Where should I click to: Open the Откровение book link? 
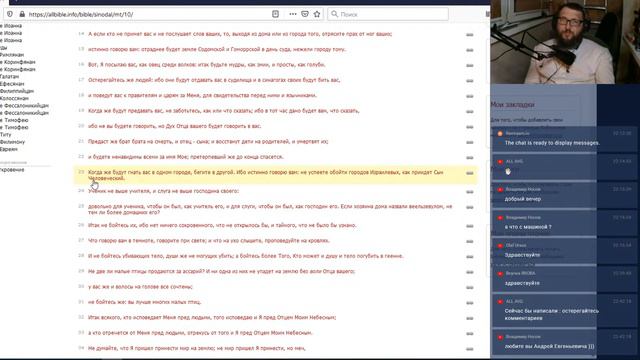pyautogui.click(x=12, y=170)
